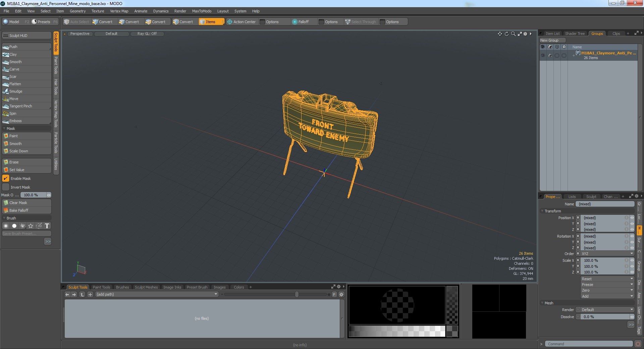
Task: Click the Command input field
Action: click(589, 344)
